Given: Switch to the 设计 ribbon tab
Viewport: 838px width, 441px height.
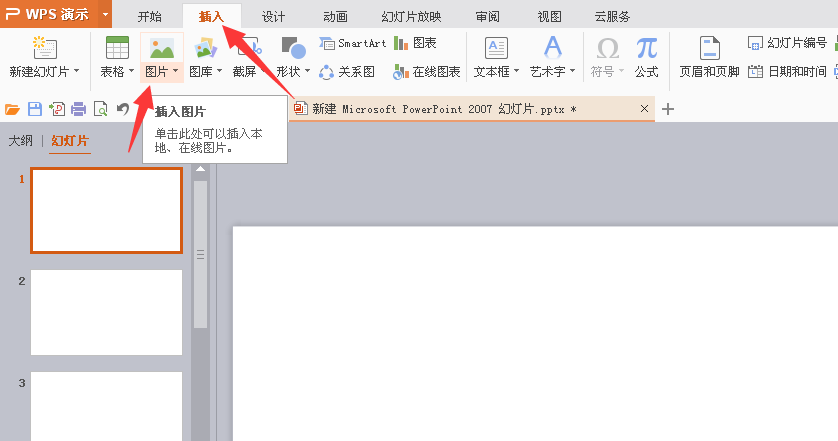Looking at the screenshot, I should pos(274,17).
